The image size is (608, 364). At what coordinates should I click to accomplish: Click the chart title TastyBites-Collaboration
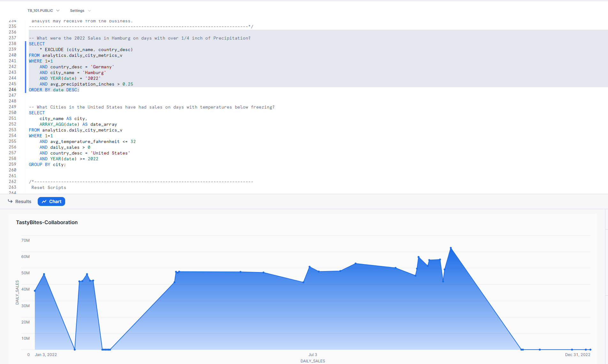tap(47, 222)
